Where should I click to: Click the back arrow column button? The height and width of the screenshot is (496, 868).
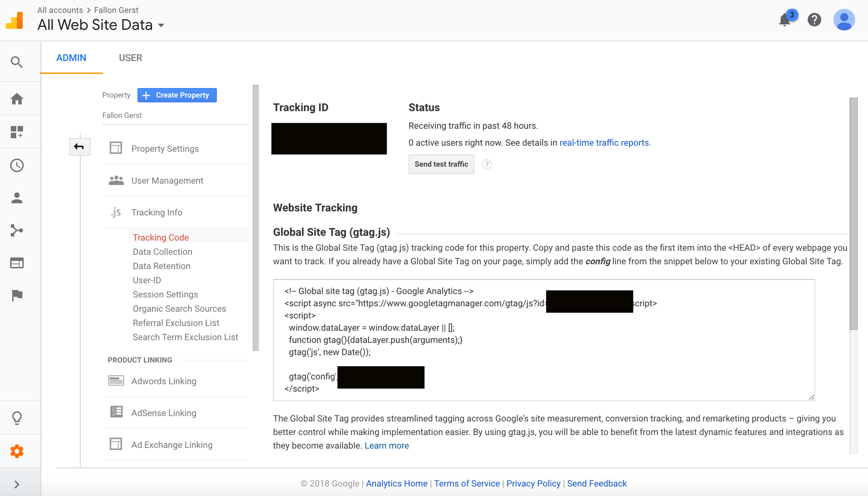[x=80, y=147]
